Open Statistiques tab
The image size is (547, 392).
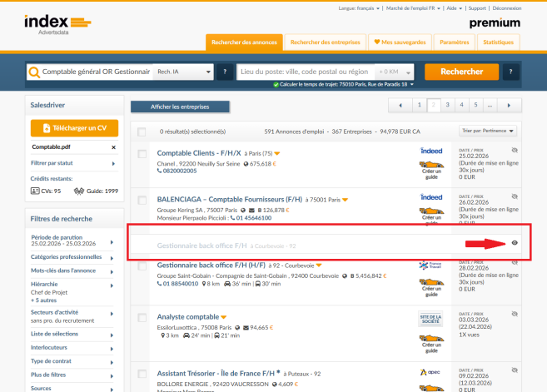(498, 42)
